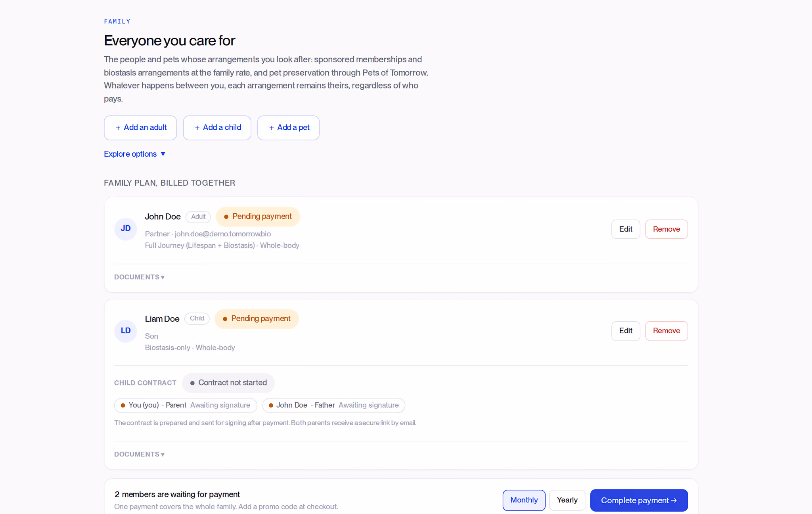Add a child to the family
The height and width of the screenshot is (514, 812).
[217, 128]
